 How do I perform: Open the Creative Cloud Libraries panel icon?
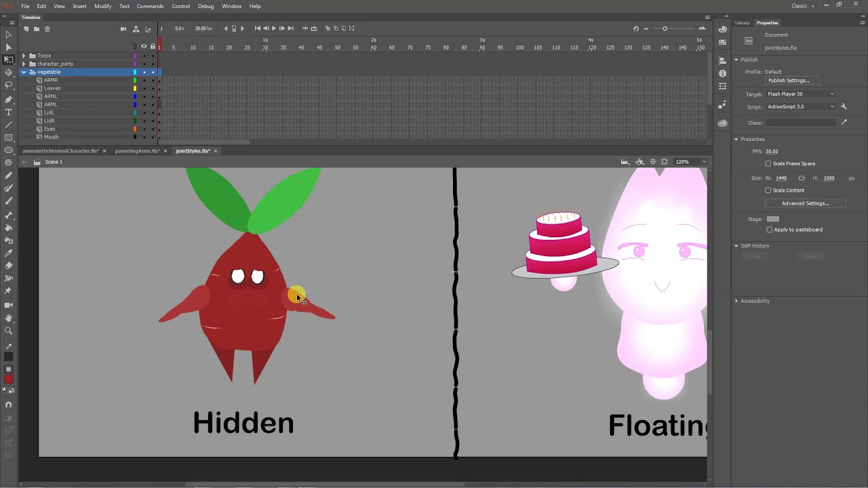pos(722,123)
